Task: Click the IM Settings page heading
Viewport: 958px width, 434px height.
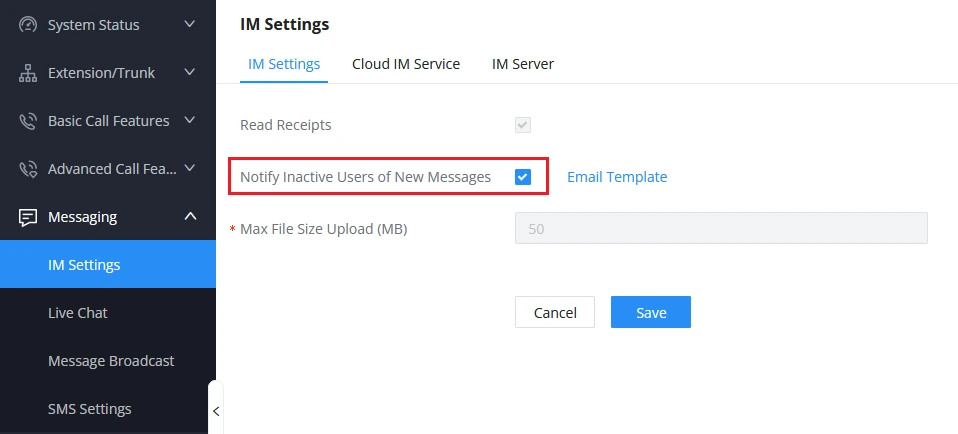Action: [285, 24]
